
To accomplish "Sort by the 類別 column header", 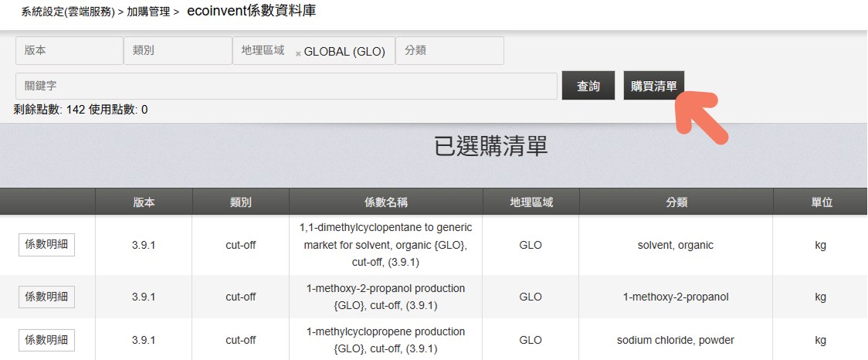I will (241, 202).
